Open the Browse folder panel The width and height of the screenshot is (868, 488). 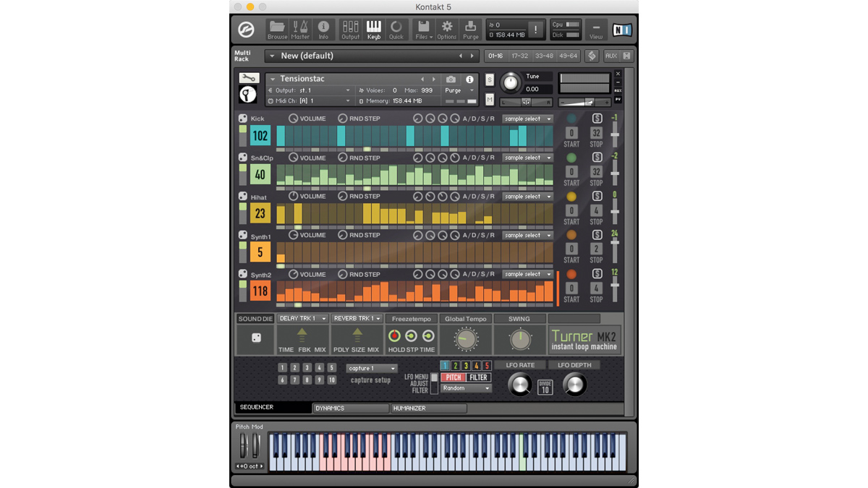(x=277, y=30)
